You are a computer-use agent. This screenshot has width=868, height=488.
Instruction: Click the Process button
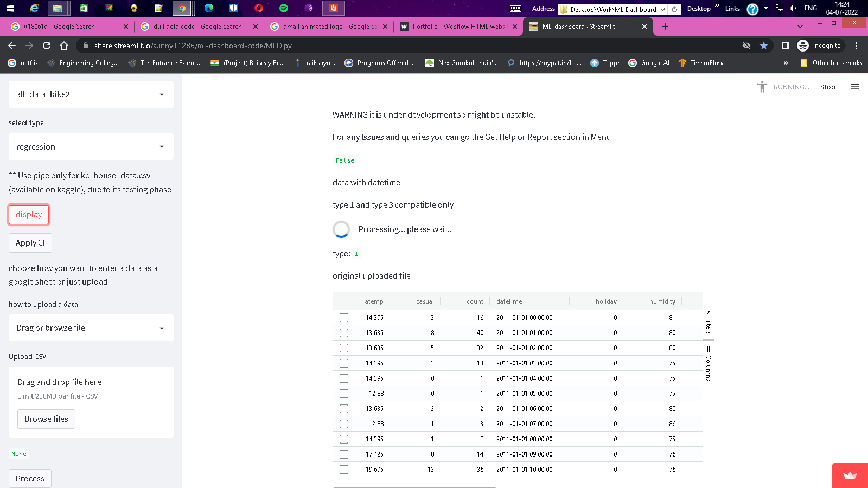click(x=30, y=479)
